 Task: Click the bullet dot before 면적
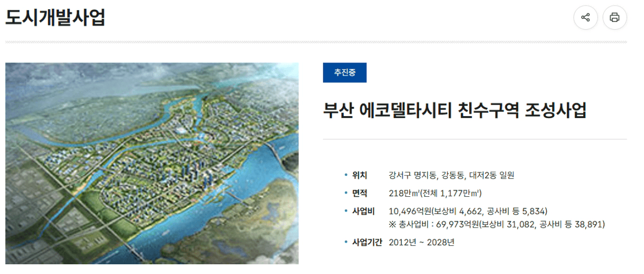[x=346, y=193]
